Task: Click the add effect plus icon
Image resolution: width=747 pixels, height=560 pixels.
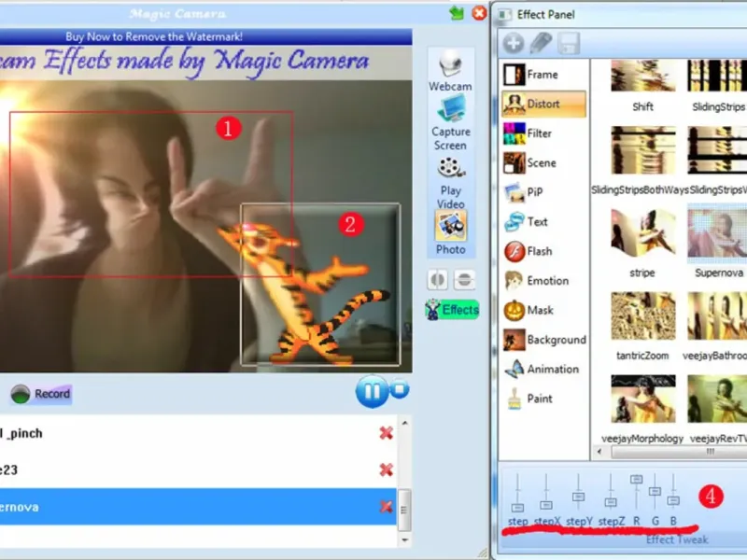Action: (x=513, y=43)
